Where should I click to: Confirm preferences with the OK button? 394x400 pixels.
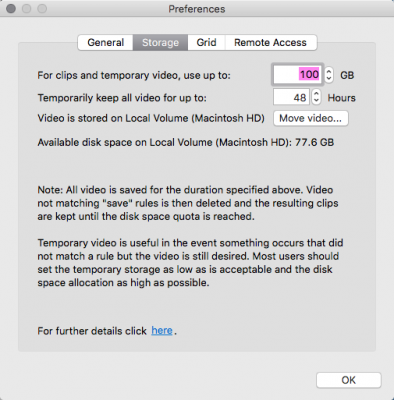[x=349, y=380]
